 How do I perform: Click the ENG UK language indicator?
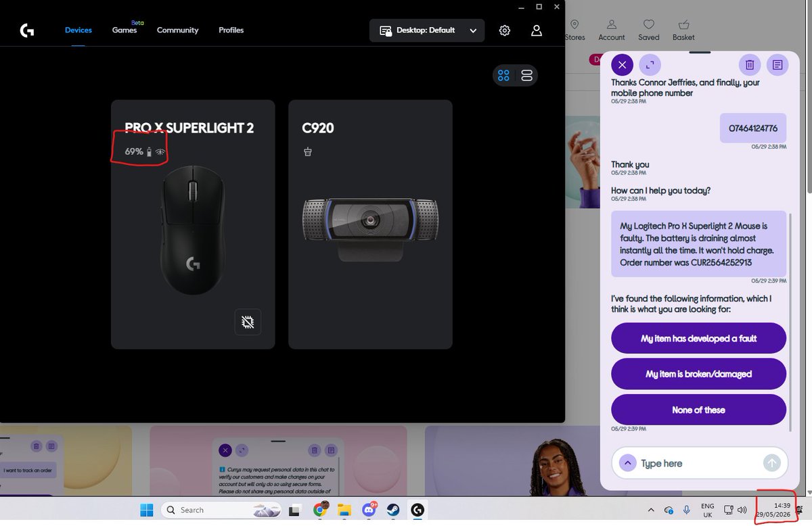(707, 510)
